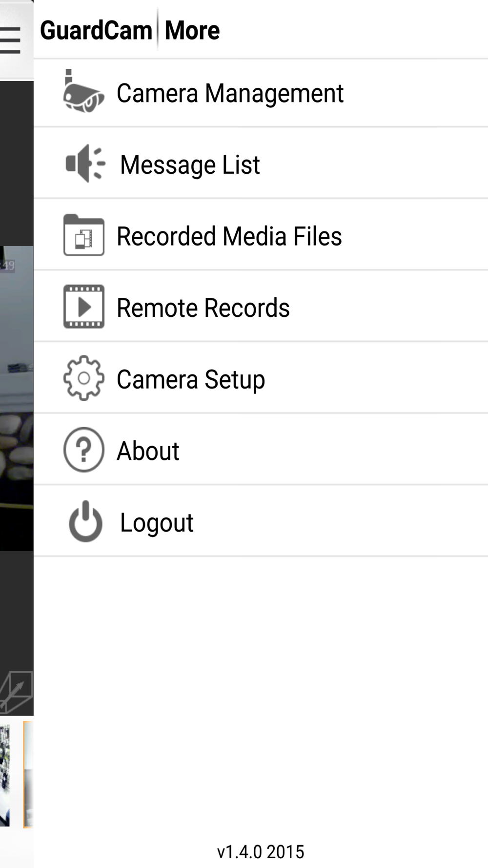Select Recorded Media Files
The height and width of the screenshot is (868, 488).
pos(261,235)
